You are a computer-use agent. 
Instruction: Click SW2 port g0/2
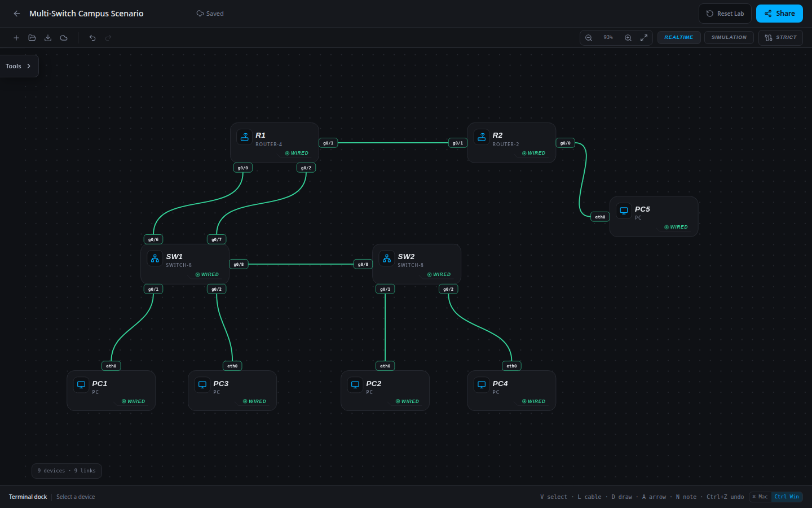pyautogui.click(x=448, y=289)
